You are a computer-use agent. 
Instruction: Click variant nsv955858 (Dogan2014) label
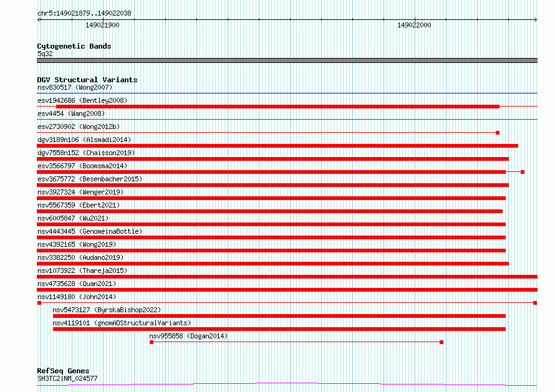[188, 336]
